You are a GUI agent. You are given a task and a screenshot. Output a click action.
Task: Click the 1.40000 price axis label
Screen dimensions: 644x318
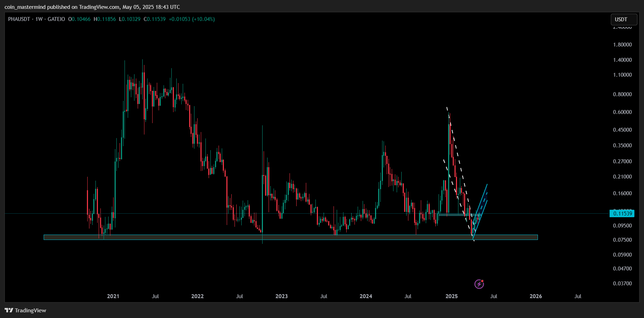coord(622,60)
